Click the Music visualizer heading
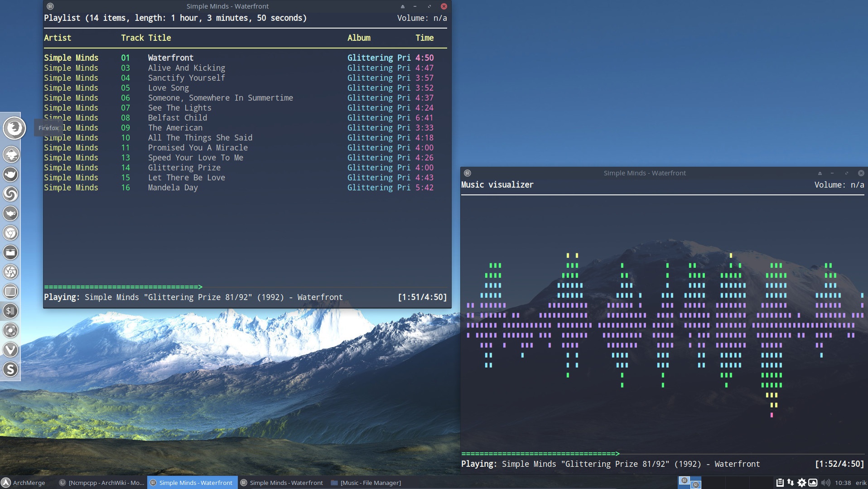Image resolution: width=868 pixels, height=489 pixels. point(497,185)
